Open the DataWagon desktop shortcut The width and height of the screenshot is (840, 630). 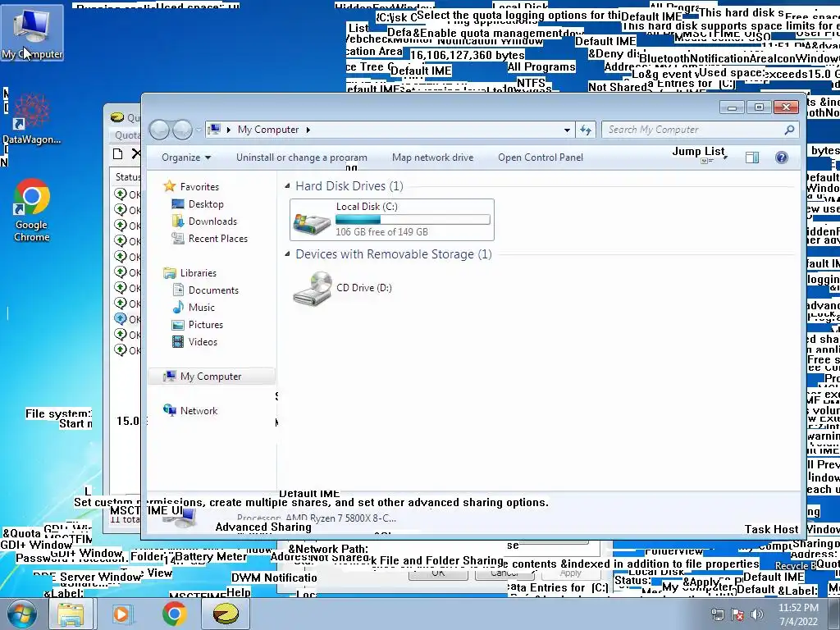pos(31,119)
